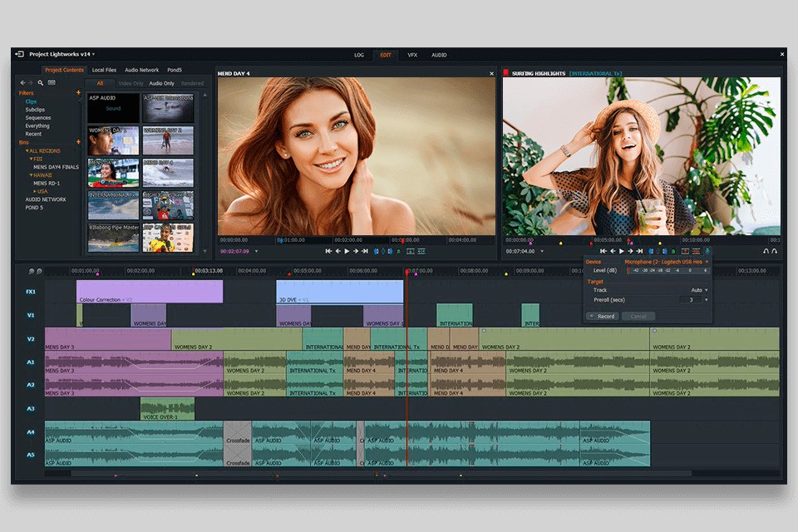Add a new bin with the Bins plus icon
Screen dimensions: 798x532
tap(78, 142)
